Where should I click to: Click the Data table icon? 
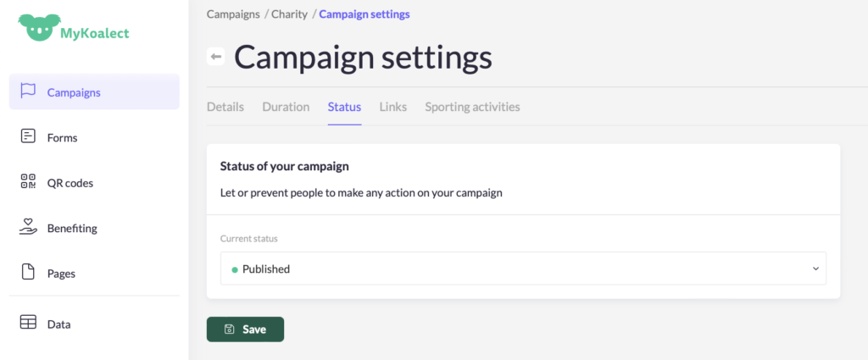(28, 323)
